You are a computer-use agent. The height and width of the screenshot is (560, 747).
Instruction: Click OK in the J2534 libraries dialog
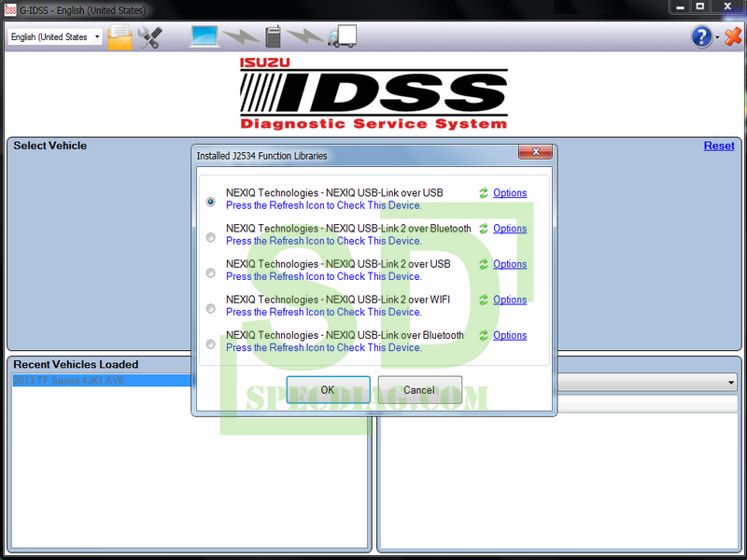click(328, 390)
